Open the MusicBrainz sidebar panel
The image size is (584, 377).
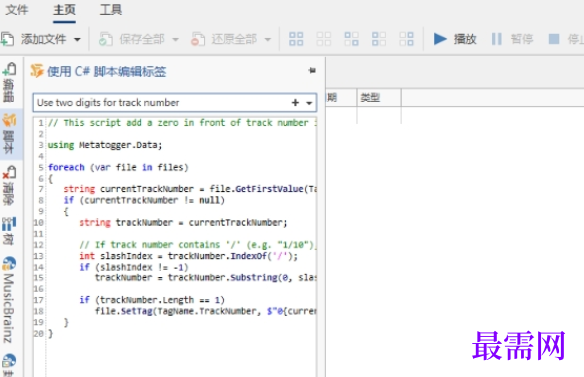9,300
